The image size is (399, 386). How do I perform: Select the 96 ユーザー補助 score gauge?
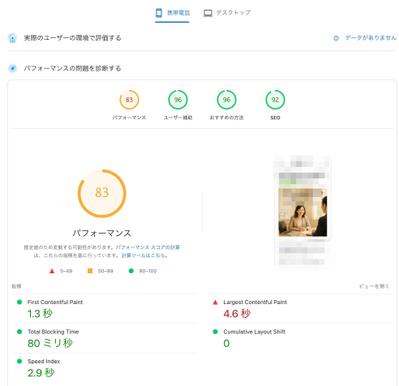pyautogui.click(x=178, y=105)
